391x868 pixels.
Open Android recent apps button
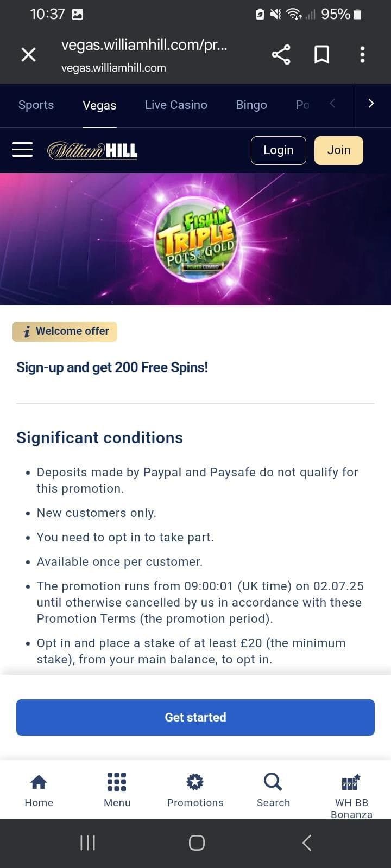click(87, 843)
